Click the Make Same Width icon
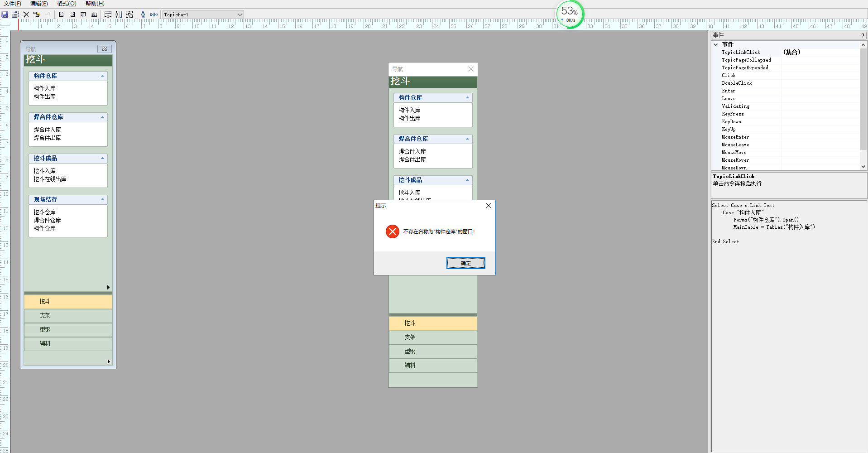Screen dimensions: 868x453 click(108, 14)
